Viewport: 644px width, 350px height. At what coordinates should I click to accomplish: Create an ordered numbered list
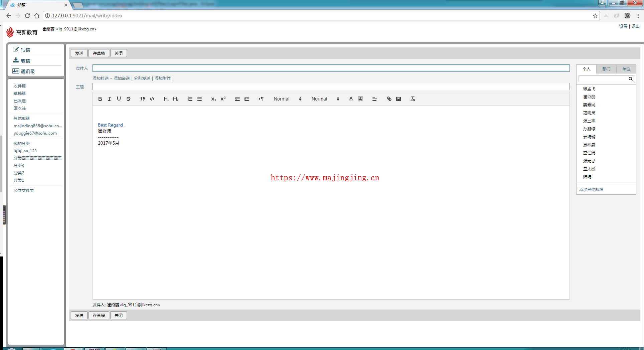[190, 99]
